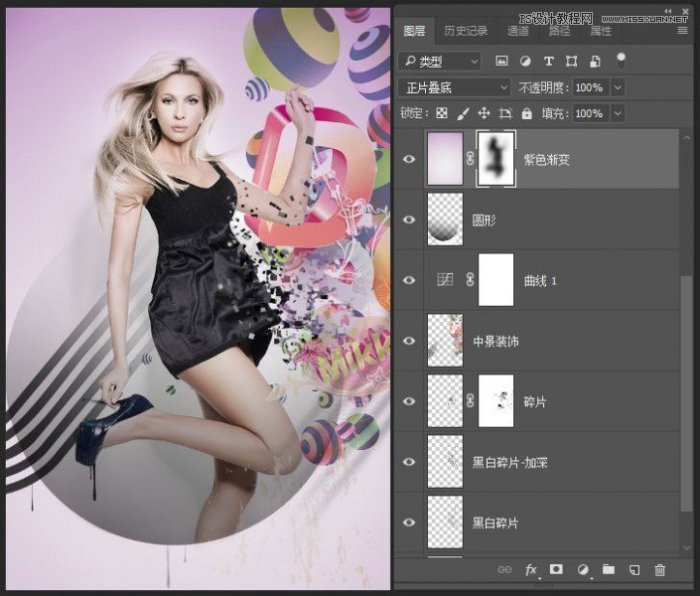Add a layer style with fx icon
Viewport: 700px width, 596px height.
click(531, 570)
